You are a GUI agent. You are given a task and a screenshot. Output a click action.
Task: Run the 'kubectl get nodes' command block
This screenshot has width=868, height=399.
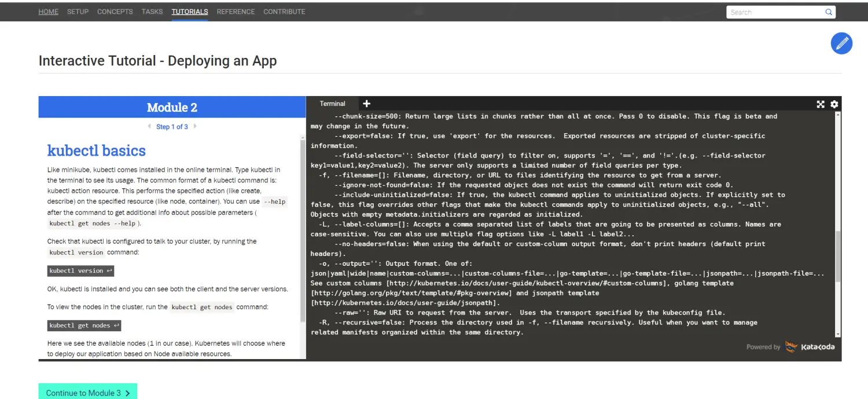(x=84, y=325)
